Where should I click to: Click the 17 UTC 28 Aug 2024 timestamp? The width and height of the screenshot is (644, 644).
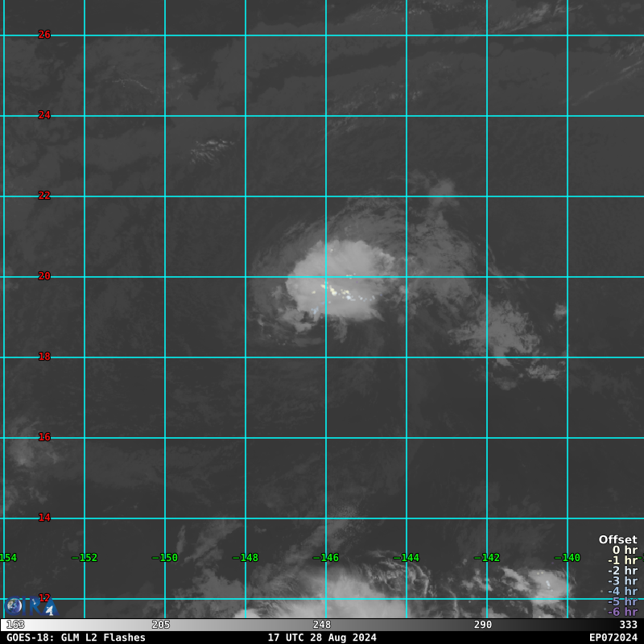click(x=322, y=638)
